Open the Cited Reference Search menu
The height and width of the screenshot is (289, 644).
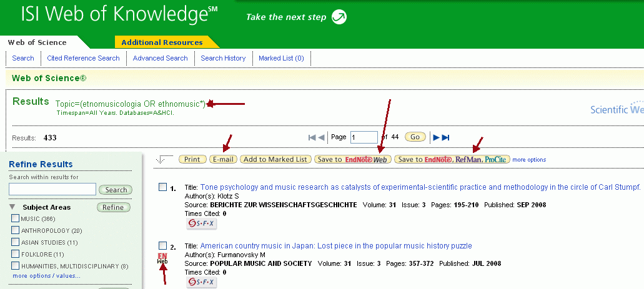83,58
